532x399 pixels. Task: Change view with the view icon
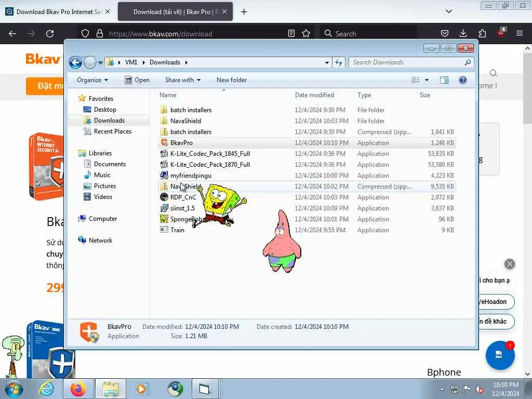click(x=416, y=80)
